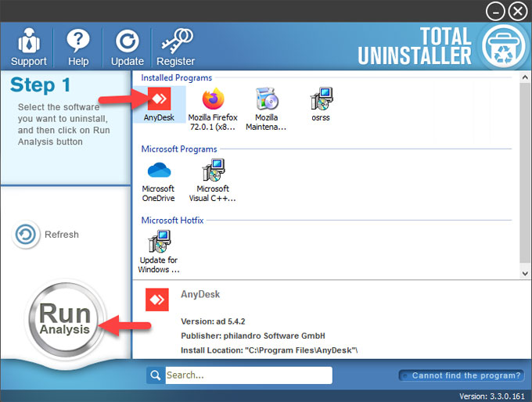Click the Microsoft Programs section header
The image size is (532, 402).
click(x=179, y=149)
